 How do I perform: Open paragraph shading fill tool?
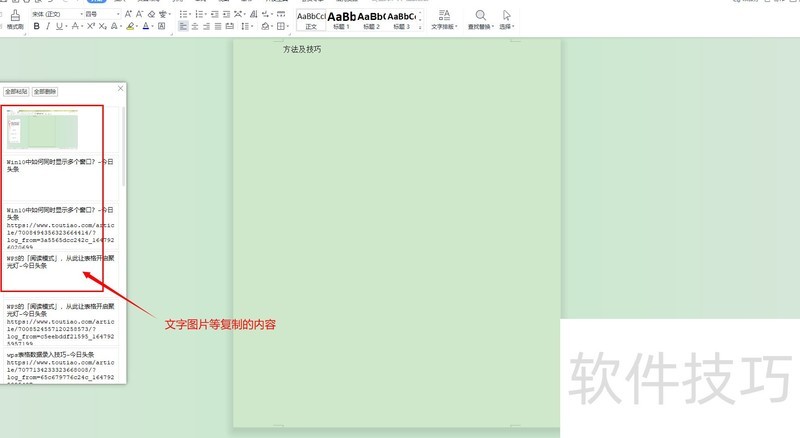[265, 26]
